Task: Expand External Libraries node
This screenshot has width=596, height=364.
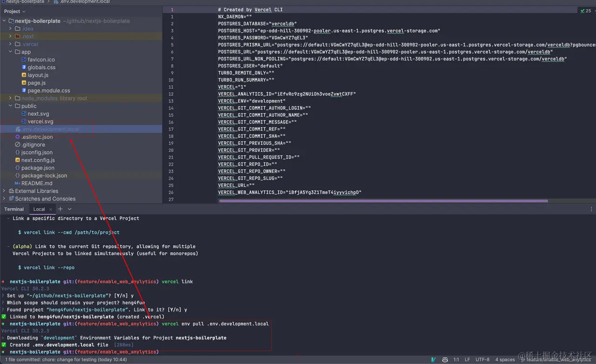Action: coord(4,191)
